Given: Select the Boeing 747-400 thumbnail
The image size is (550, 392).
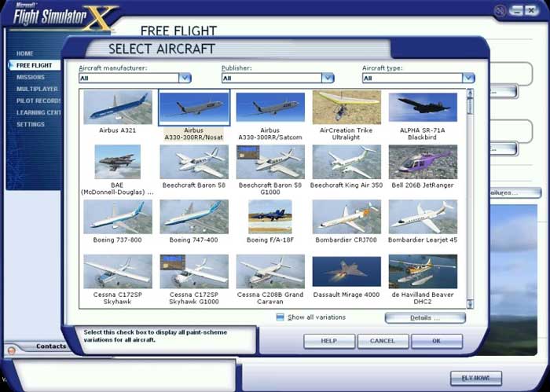Looking at the screenshot, I should pyautogui.click(x=194, y=217).
